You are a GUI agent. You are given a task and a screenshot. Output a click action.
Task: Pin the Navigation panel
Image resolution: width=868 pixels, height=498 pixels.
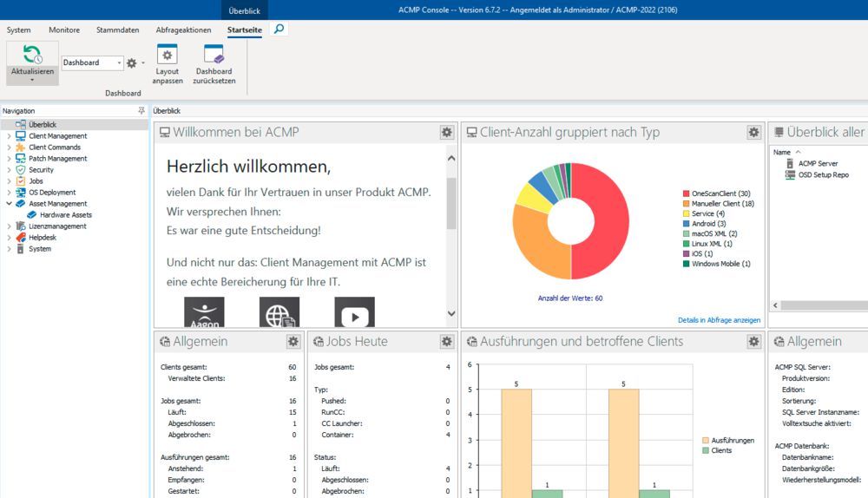coord(141,111)
